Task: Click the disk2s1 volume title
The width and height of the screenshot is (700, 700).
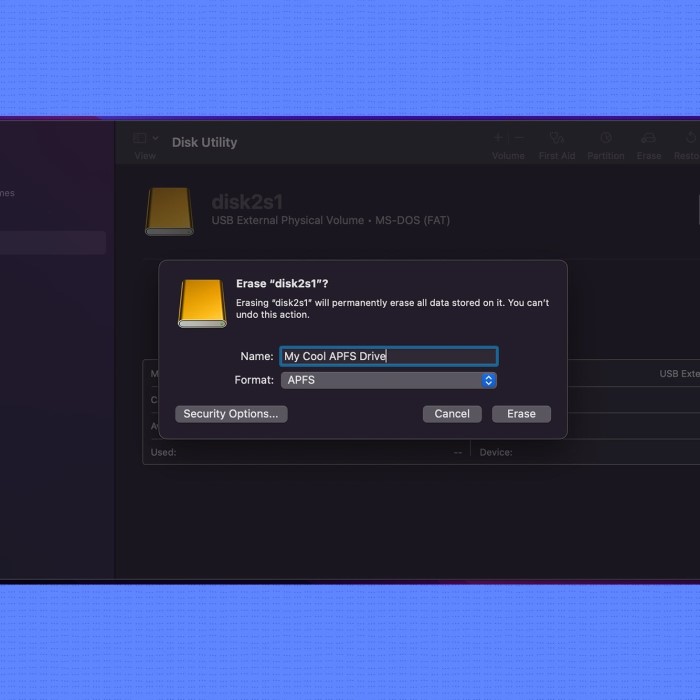Action: tap(247, 202)
